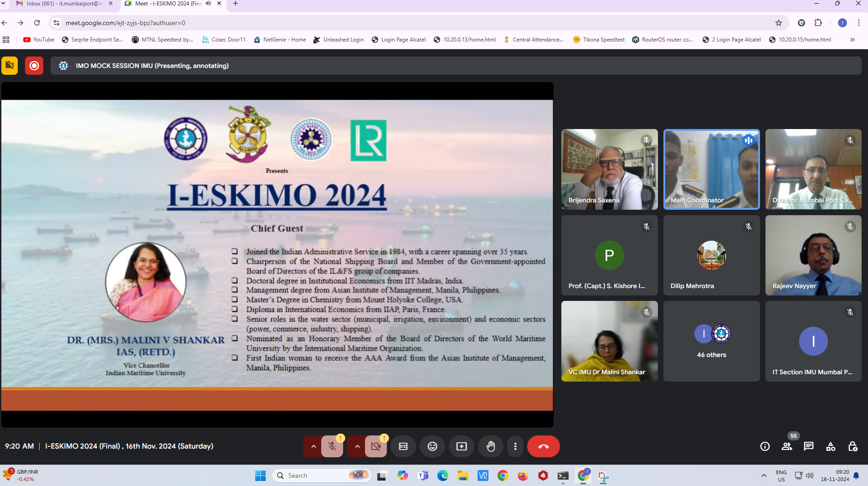This screenshot has height=486, width=868.
Task: Open the 46 others participants tile
Action: (712, 341)
